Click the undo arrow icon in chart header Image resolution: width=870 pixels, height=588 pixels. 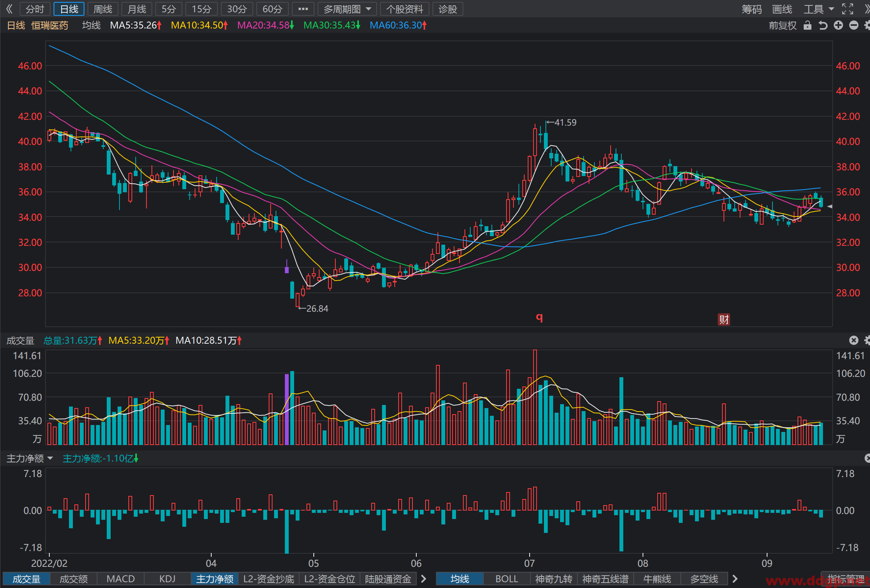pyautogui.click(x=823, y=25)
